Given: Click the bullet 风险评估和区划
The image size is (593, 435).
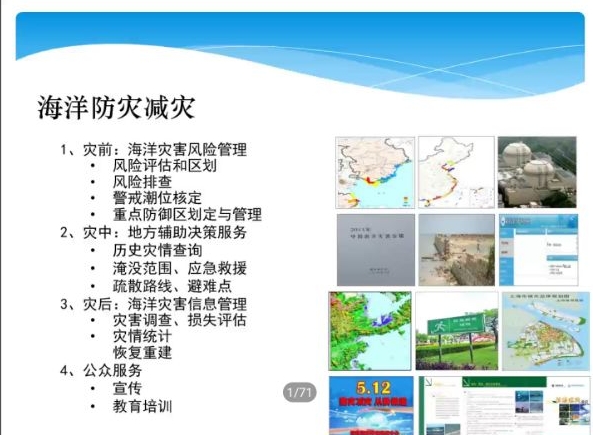Looking at the screenshot, I should pos(165,166).
